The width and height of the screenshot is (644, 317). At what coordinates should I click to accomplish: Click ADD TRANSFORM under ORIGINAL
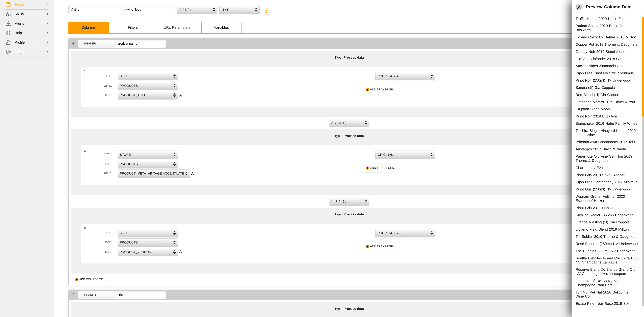point(380,168)
